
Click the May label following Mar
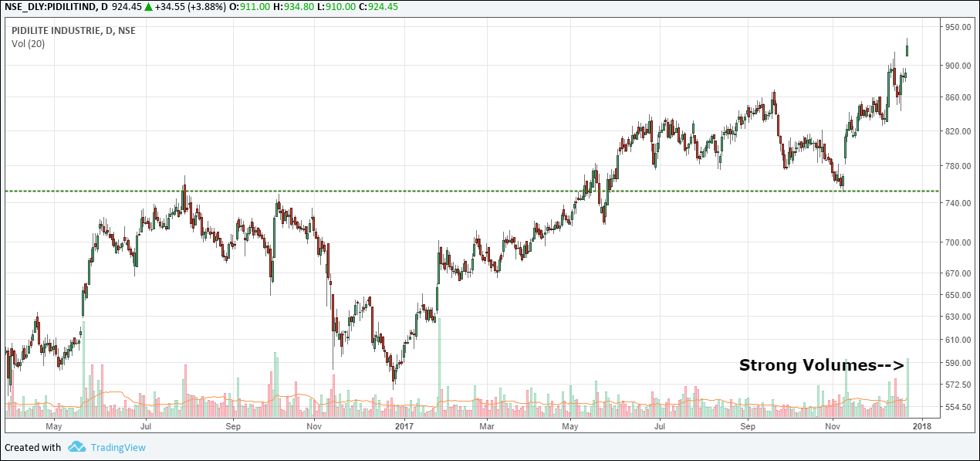[569, 425]
